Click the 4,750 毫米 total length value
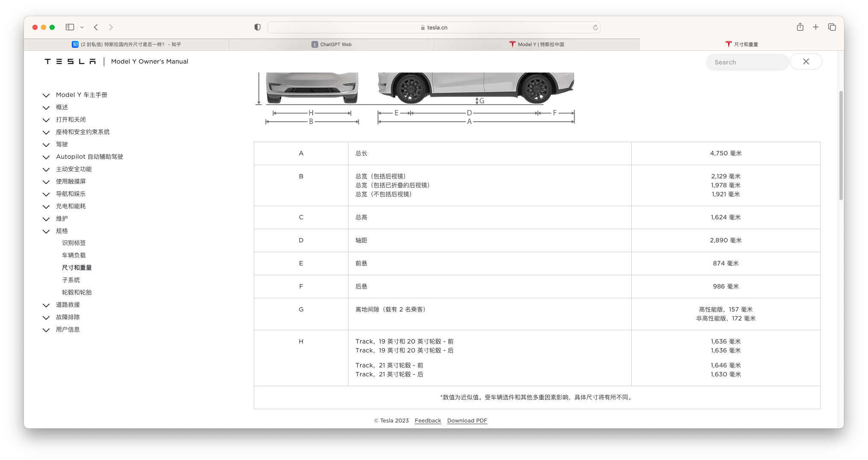 click(726, 153)
